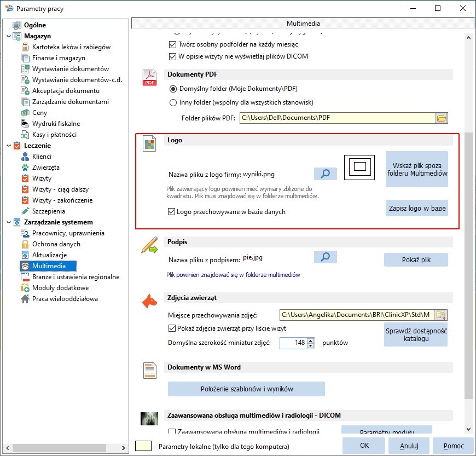Screen dimensions: 476x456
Task: Click the Logo section icon
Action: [x=149, y=143]
